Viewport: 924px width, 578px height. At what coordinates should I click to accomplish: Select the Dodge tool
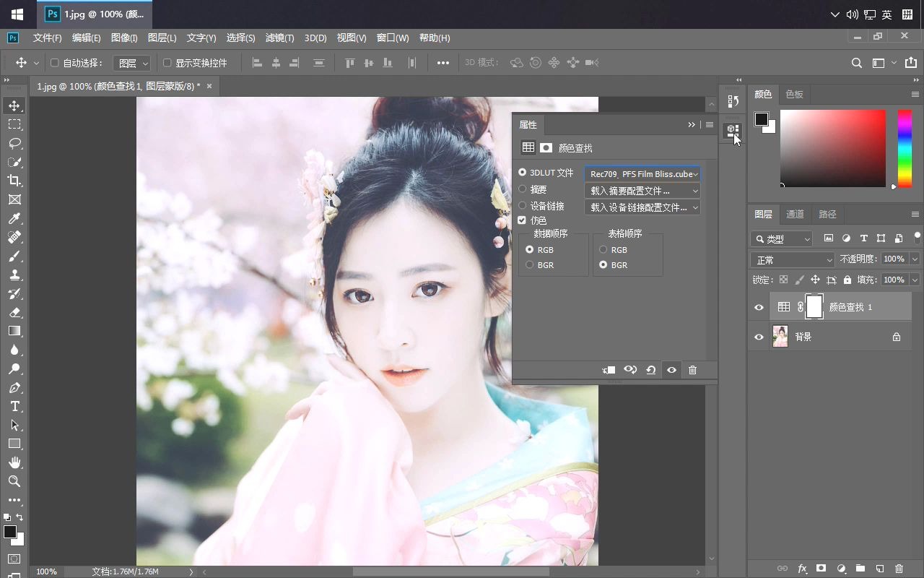click(14, 368)
